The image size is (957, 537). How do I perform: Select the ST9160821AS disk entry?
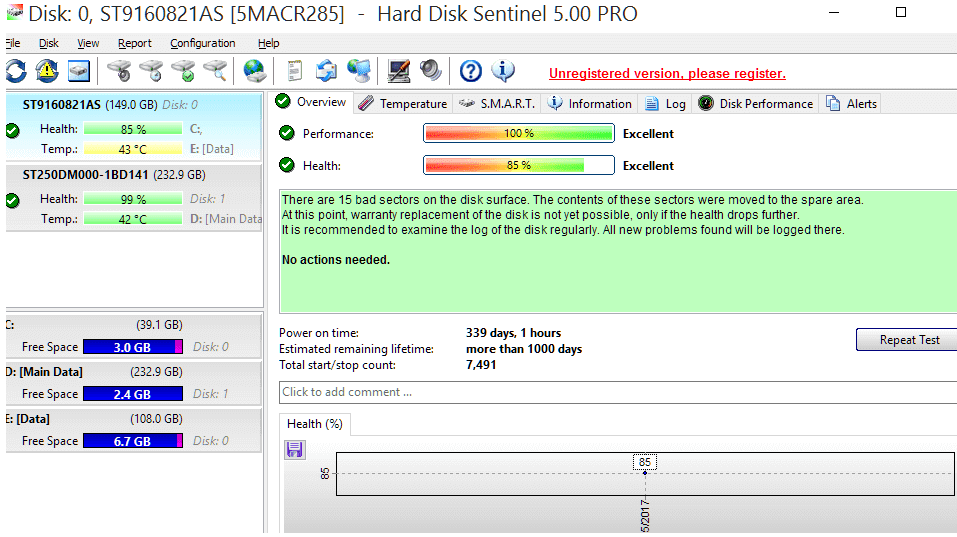[x=134, y=127]
